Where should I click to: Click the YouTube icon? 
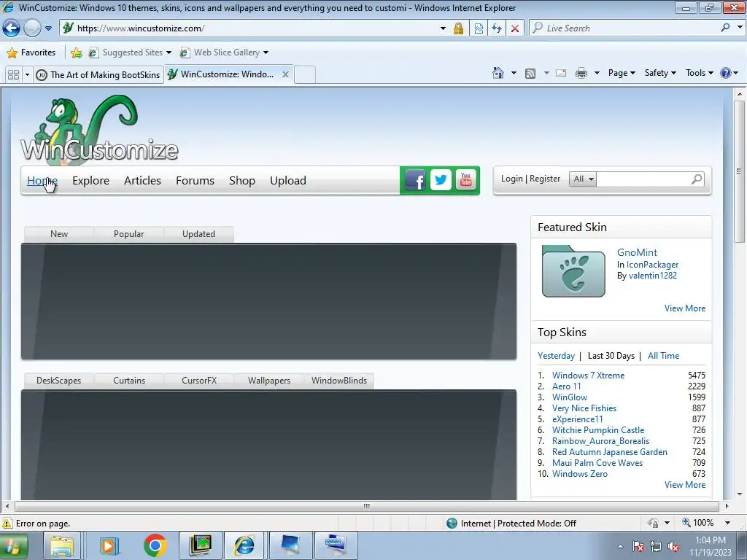pos(466,179)
